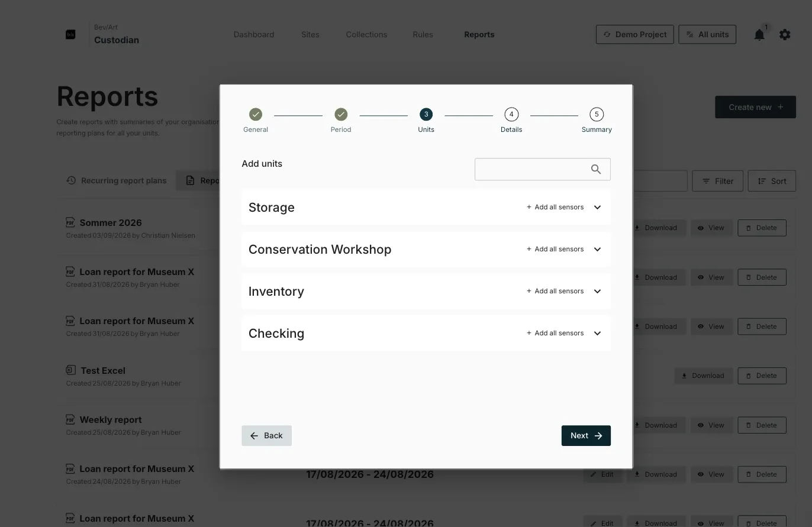This screenshot has width=812, height=527.
Task: Select step 3 Units circle
Action: [426, 114]
